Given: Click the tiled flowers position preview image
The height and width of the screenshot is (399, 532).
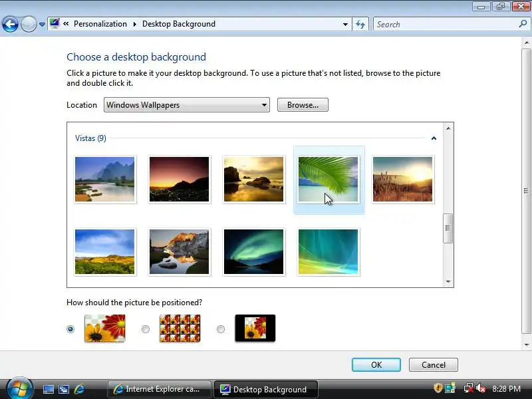Looking at the screenshot, I should click(x=180, y=328).
